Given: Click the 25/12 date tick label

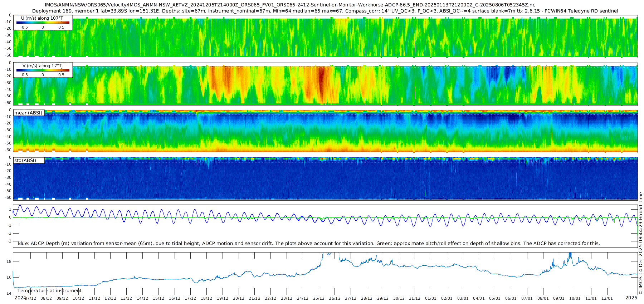Looking at the screenshot, I should (318, 298).
